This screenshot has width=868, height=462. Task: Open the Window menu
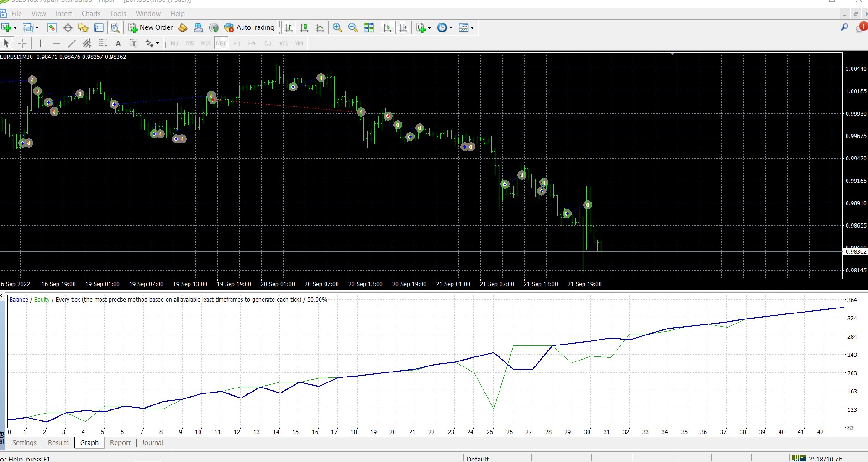point(148,14)
